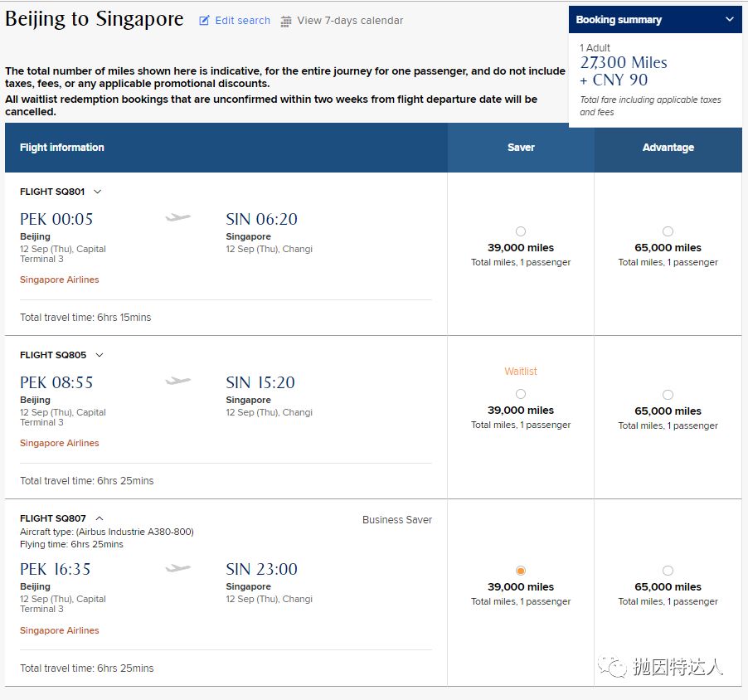This screenshot has height=700, width=748.
Task: Click SQ805 Total travel time: 6hrs 25mins
Action: pos(87,480)
